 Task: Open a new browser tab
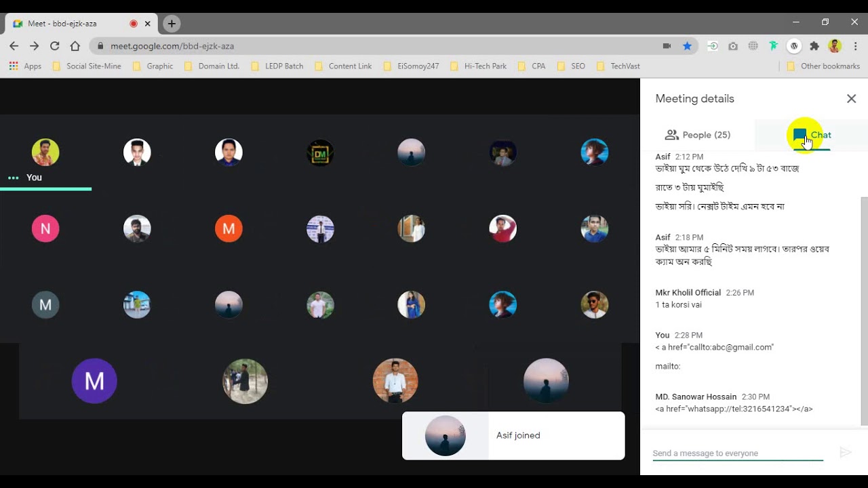coord(172,24)
